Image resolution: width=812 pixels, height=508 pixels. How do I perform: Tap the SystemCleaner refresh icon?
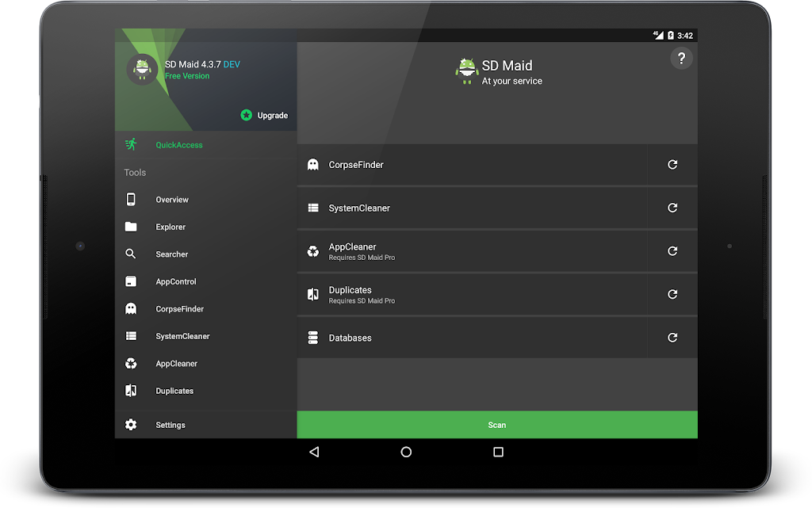click(x=672, y=208)
